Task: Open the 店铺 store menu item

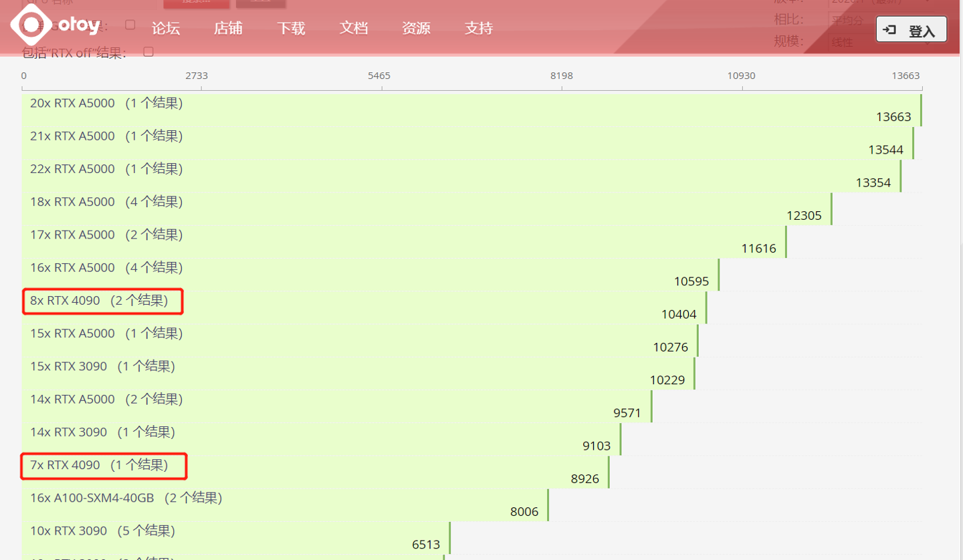Action: click(x=228, y=28)
